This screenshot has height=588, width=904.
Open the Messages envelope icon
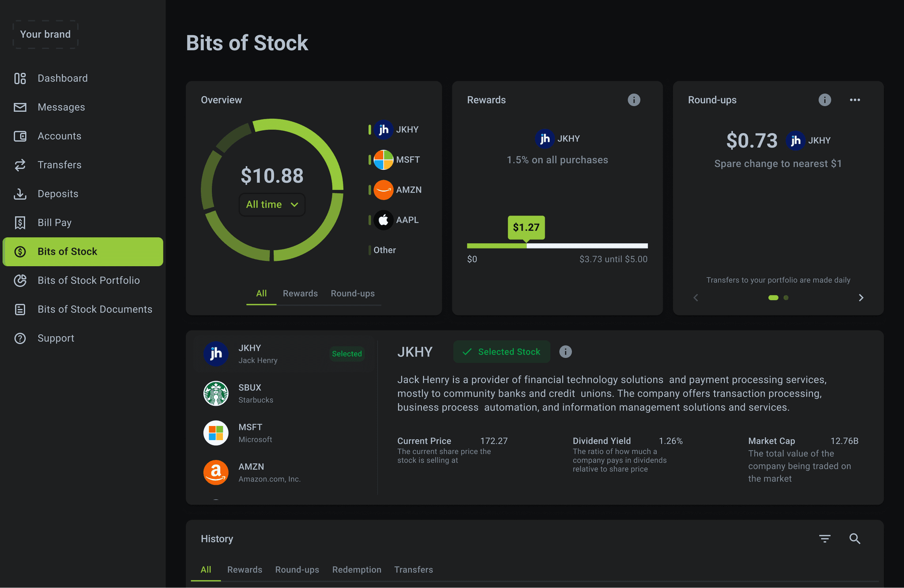click(x=19, y=107)
